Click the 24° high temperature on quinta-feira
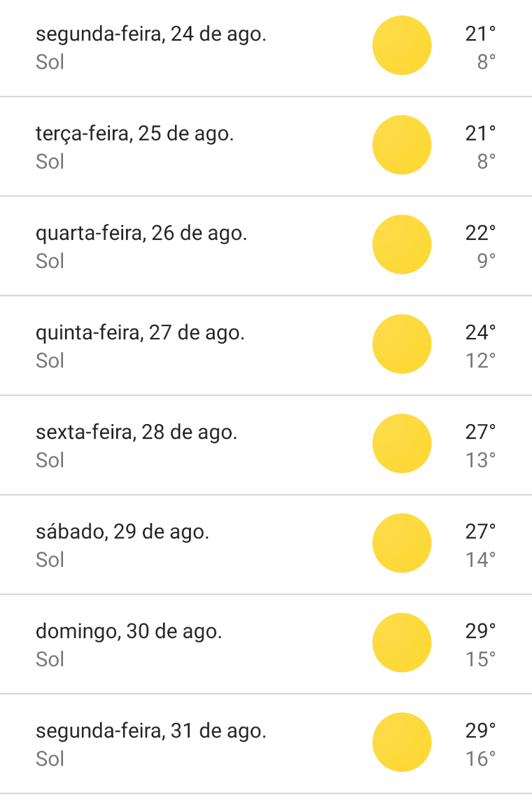Viewport: 532px width, 795px height. pyautogui.click(x=480, y=332)
